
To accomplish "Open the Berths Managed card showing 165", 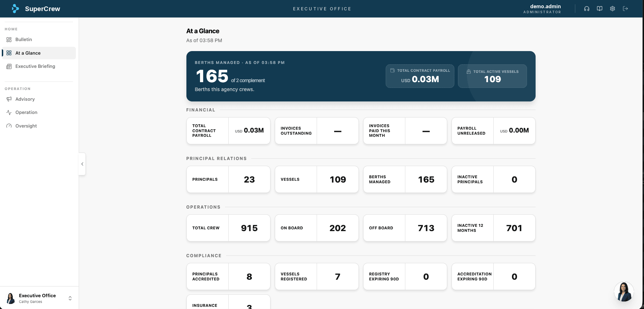I will pyautogui.click(x=405, y=179).
